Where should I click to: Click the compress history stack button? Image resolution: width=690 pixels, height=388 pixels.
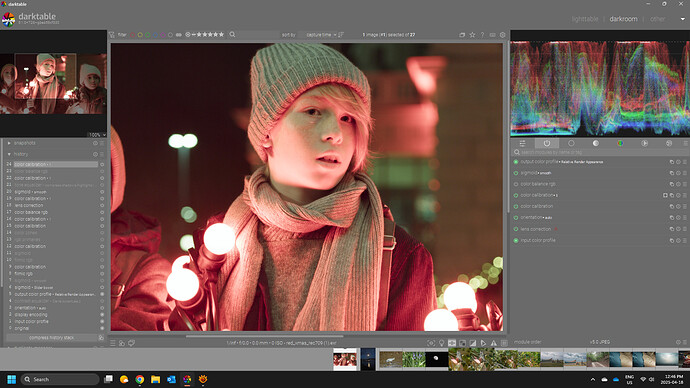(x=51, y=338)
